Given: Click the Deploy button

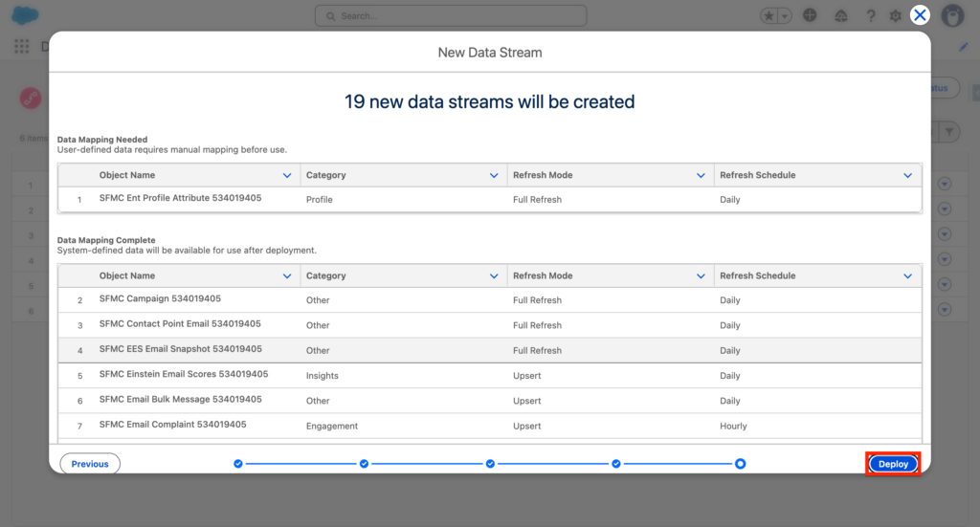Looking at the screenshot, I should 893,464.
